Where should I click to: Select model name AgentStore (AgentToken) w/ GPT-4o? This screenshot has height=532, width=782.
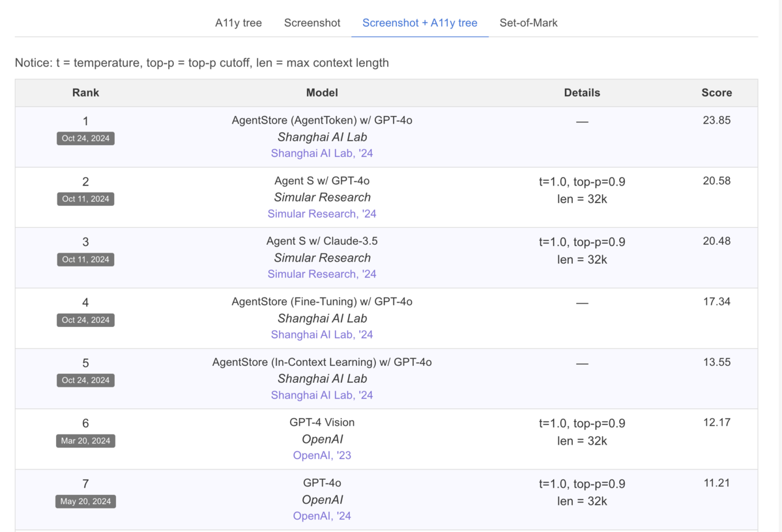click(322, 120)
